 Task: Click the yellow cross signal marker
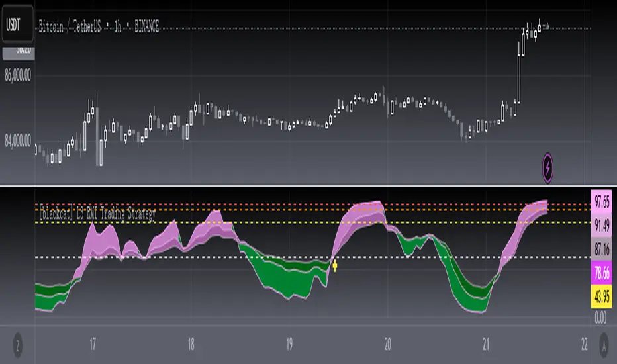coord(335,267)
